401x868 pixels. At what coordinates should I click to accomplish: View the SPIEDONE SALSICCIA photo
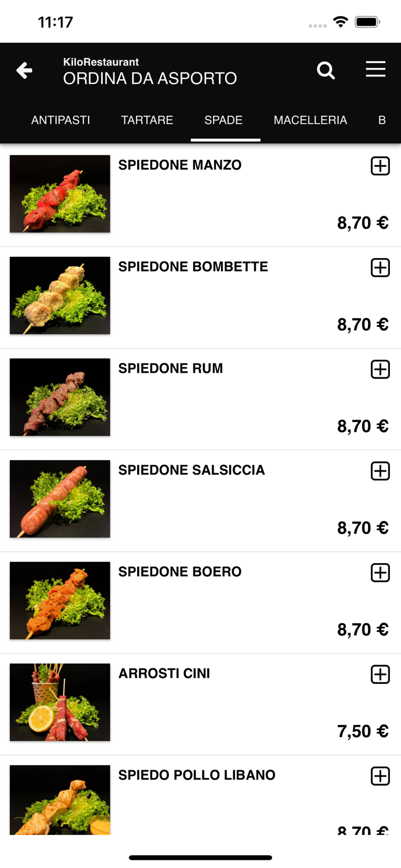coord(59,498)
